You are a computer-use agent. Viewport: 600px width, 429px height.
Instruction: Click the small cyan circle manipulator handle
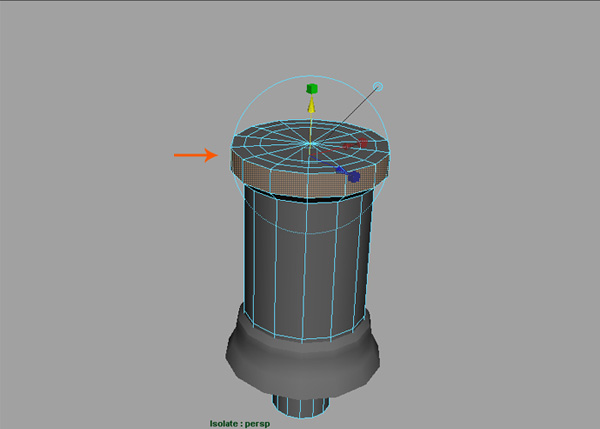point(378,86)
